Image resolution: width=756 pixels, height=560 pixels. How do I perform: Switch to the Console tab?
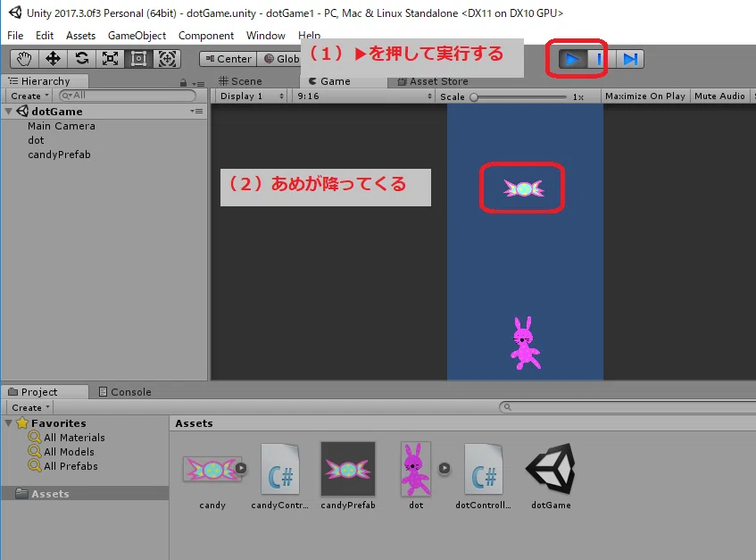[x=125, y=392]
